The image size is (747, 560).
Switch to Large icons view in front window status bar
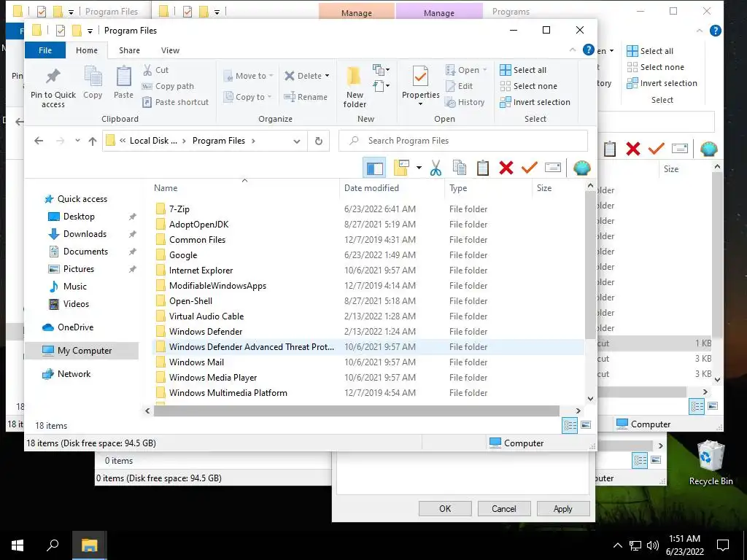[x=586, y=425]
